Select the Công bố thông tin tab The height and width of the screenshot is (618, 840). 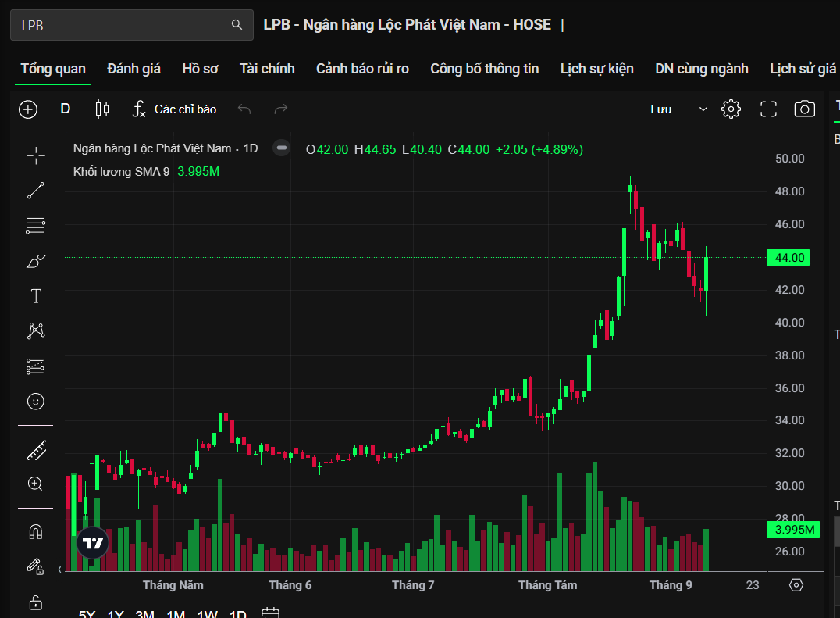click(484, 69)
